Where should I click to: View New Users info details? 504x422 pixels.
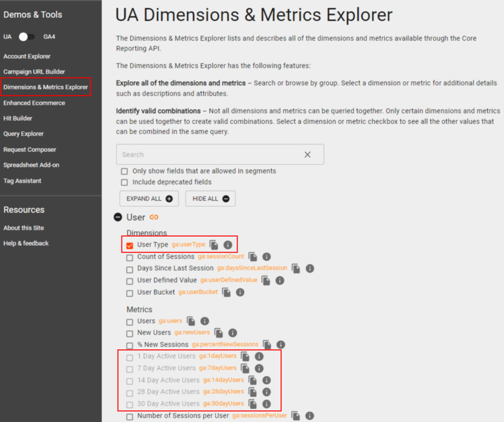coord(233,333)
